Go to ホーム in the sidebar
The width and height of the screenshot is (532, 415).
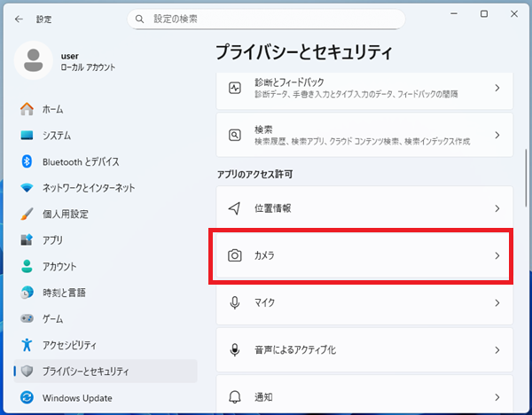coord(106,109)
